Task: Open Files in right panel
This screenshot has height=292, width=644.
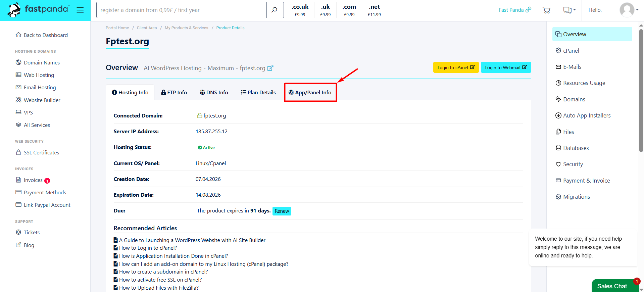Action: pyautogui.click(x=565, y=132)
